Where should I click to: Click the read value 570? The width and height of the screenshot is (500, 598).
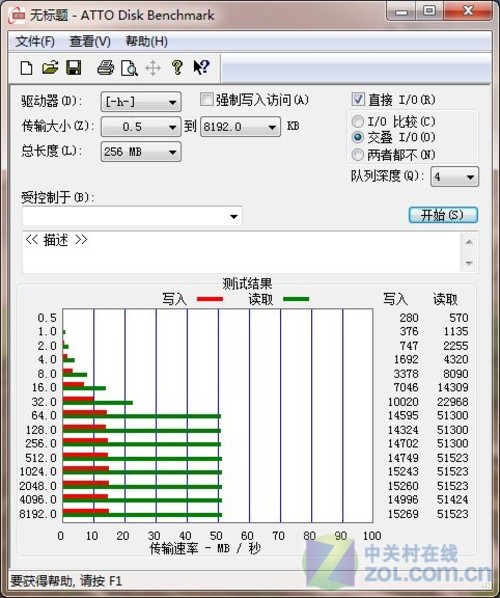[458, 317]
